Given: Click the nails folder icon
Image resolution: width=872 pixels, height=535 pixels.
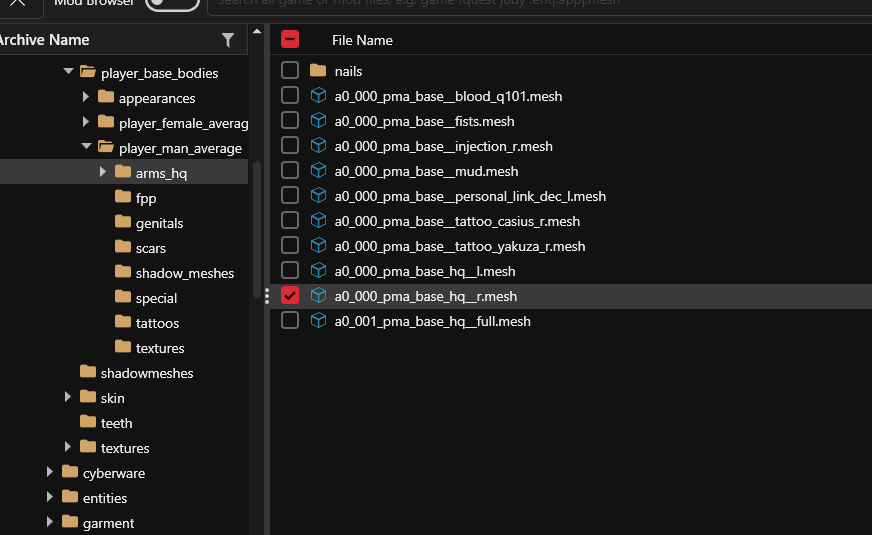Looking at the screenshot, I should pos(318,71).
